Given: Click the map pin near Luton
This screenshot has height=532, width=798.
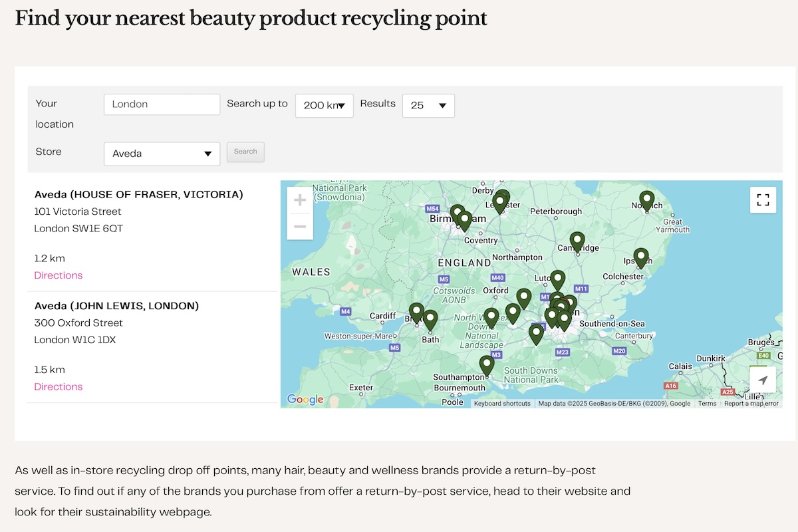Looking at the screenshot, I should (x=558, y=280).
